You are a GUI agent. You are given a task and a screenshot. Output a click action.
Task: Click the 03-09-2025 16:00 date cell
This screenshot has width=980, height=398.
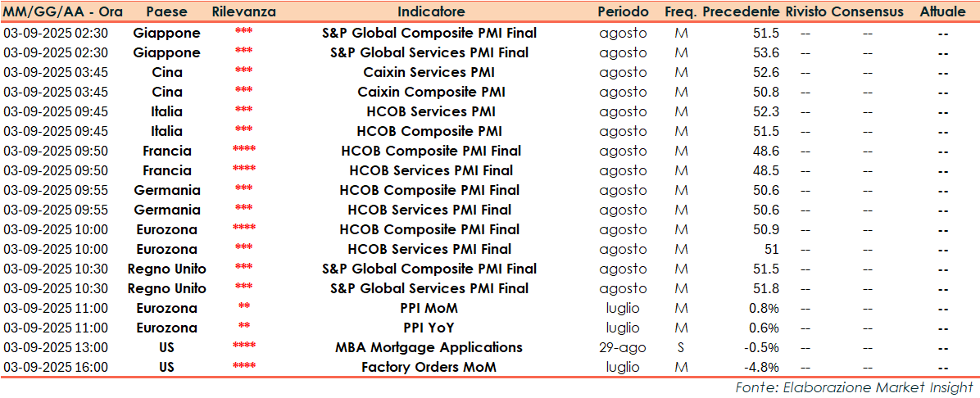(56, 367)
